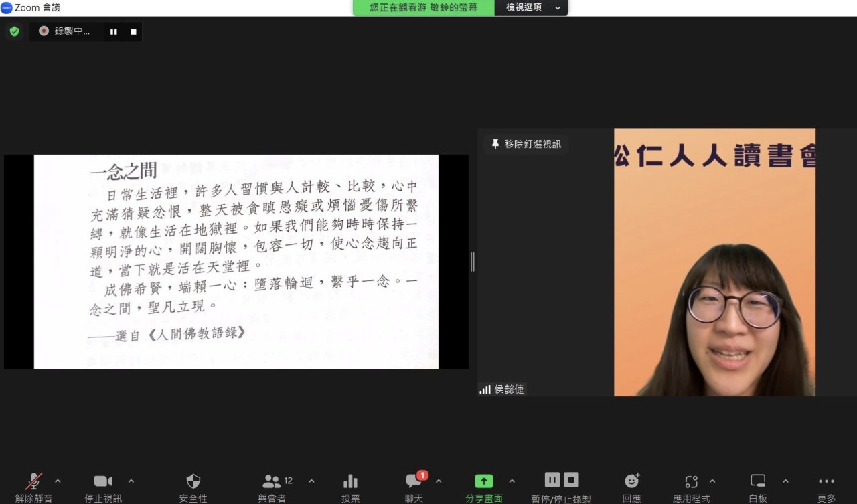Open the 安全性 security options icon
The height and width of the screenshot is (504, 857).
pyautogui.click(x=193, y=481)
